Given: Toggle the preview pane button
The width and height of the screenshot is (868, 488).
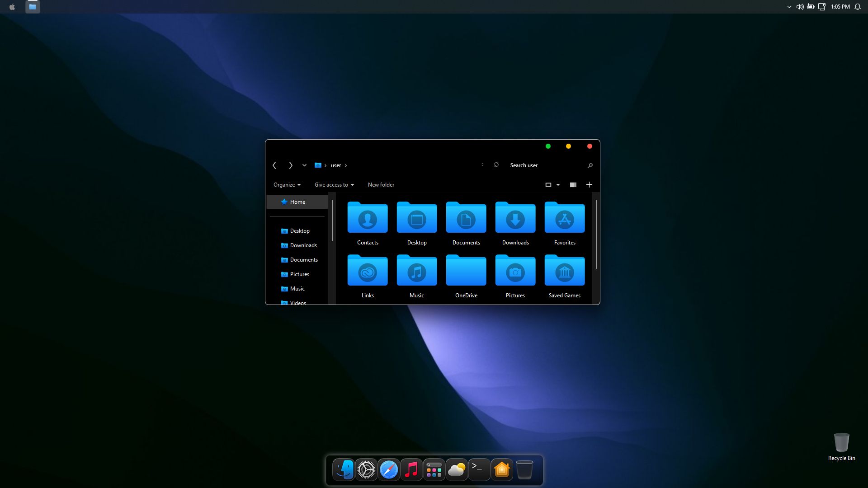Looking at the screenshot, I should coord(573,185).
